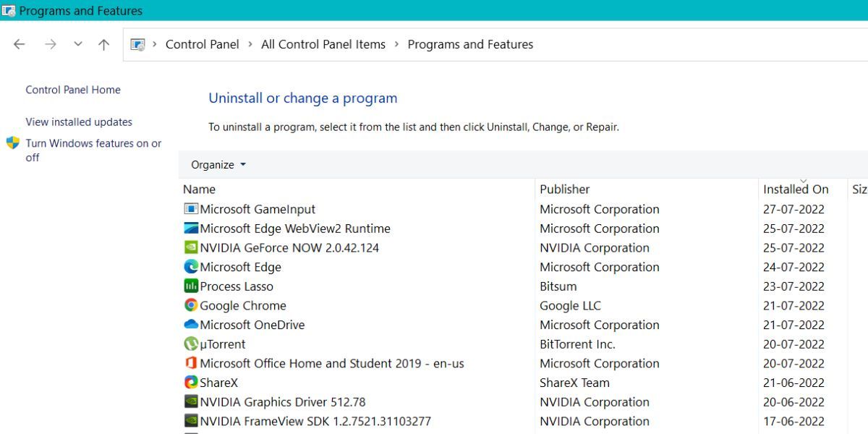The width and height of the screenshot is (868, 434).
Task: Select the Google Chrome entry
Action: [243, 305]
